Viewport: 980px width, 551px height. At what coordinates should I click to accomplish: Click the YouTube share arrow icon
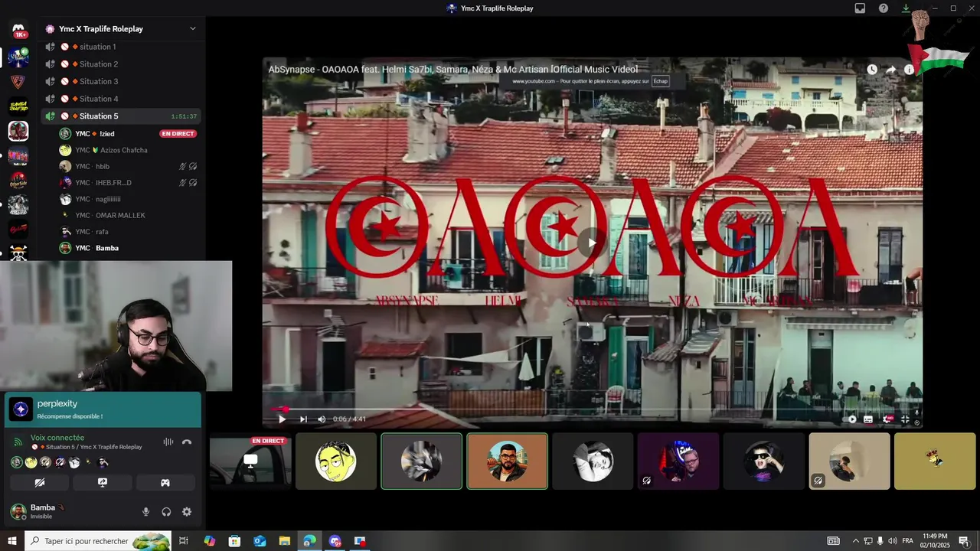891,70
